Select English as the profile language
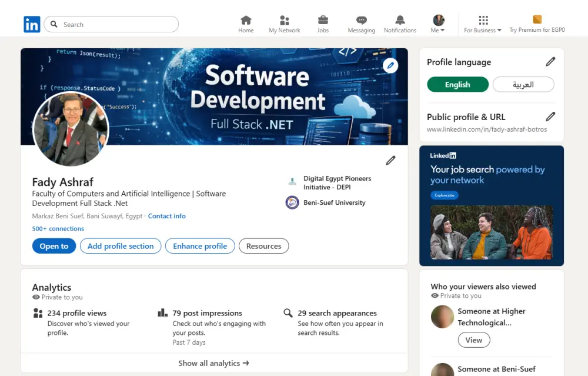Viewport: 588px width, 376px height. tap(457, 84)
